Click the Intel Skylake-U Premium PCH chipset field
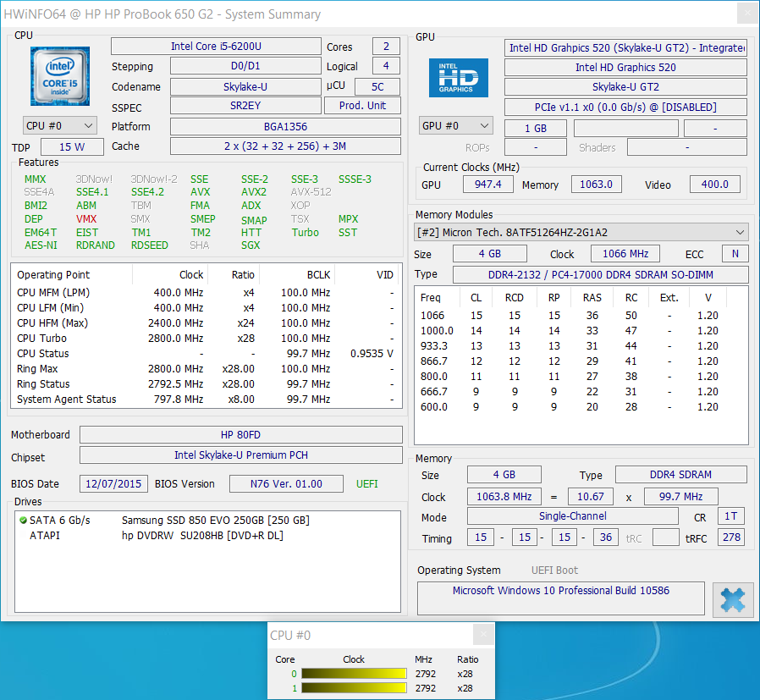 [x=241, y=455]
